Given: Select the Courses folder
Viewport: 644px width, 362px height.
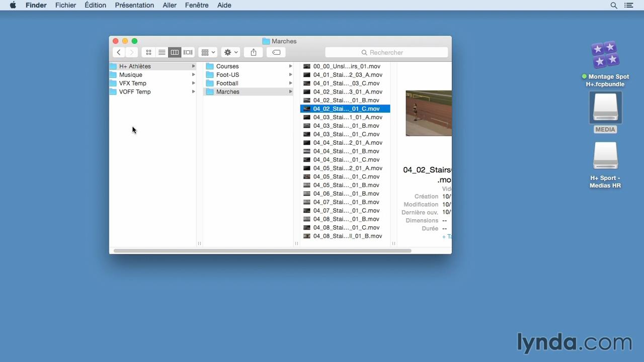Looking at the screenshot, I should [x=249, y=66].
